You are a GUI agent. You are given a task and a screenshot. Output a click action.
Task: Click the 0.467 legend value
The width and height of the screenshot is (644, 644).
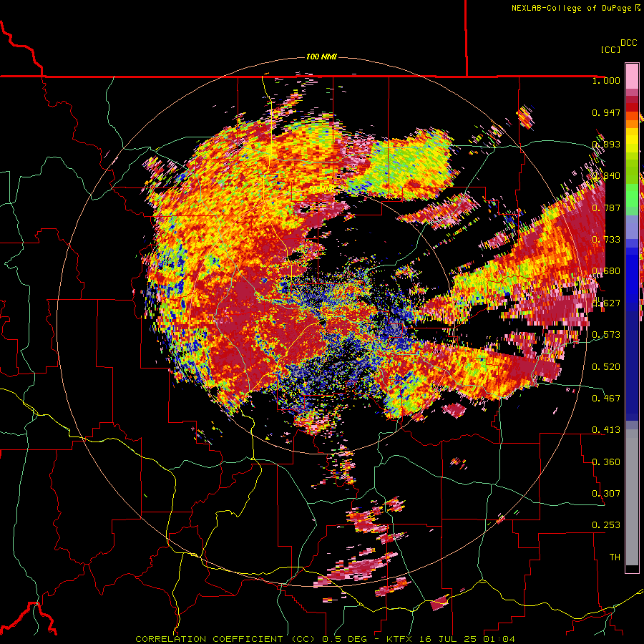pyautogui.click(x=606, y=399)
